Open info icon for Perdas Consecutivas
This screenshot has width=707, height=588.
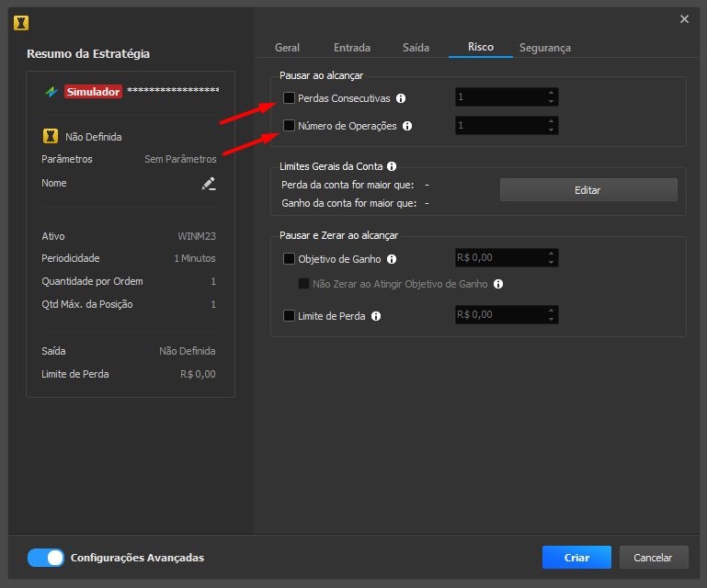[401, 98]
